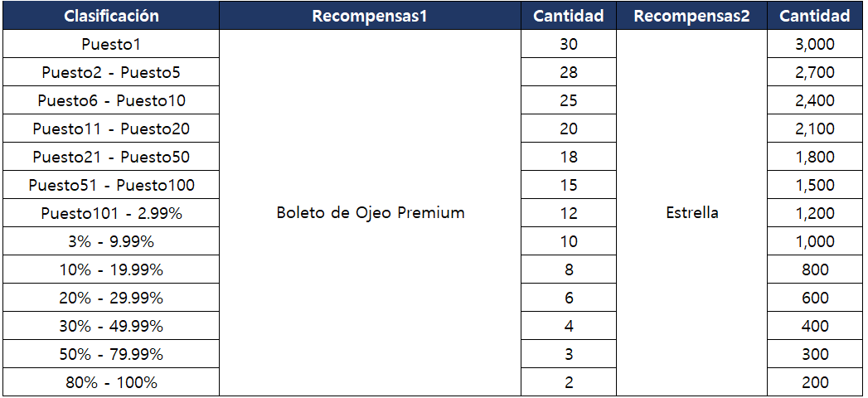Viewport: 868px width, 398px height.
Task: Click the 3,000 quantity cell
Action: [x=815, y=44]
